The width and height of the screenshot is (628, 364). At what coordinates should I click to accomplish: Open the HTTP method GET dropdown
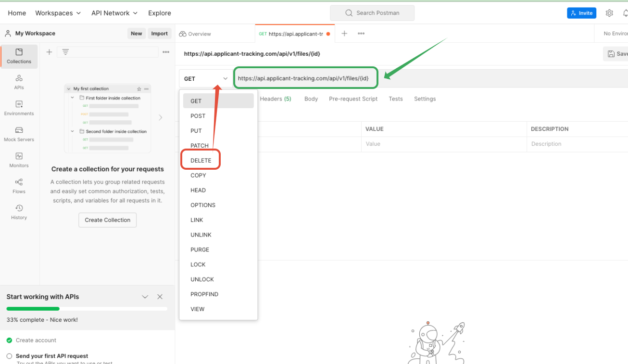click(206, 78)
